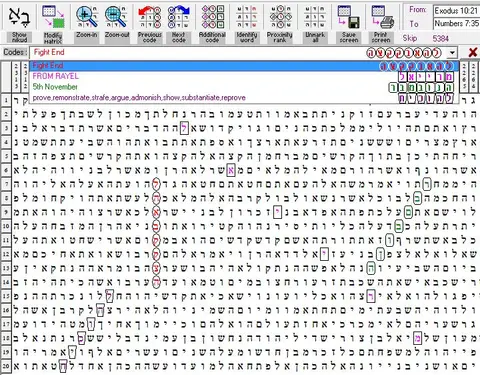
Task: Click the To field showing Numbers 7:35
Action: tap(456, 23)
